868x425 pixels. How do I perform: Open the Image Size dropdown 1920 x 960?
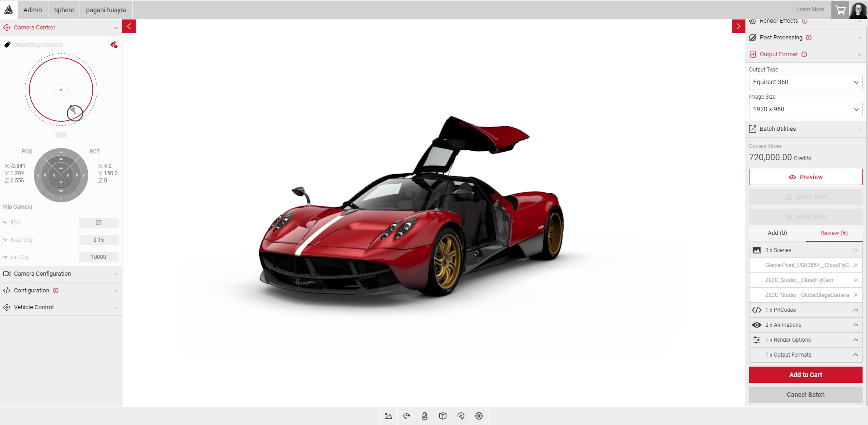pos(806,110)
